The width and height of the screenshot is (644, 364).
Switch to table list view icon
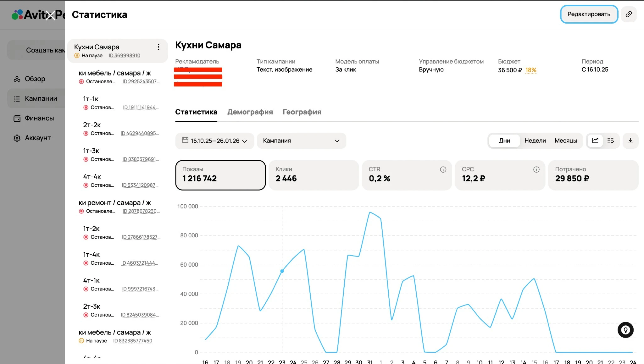(x=611, y=141)
